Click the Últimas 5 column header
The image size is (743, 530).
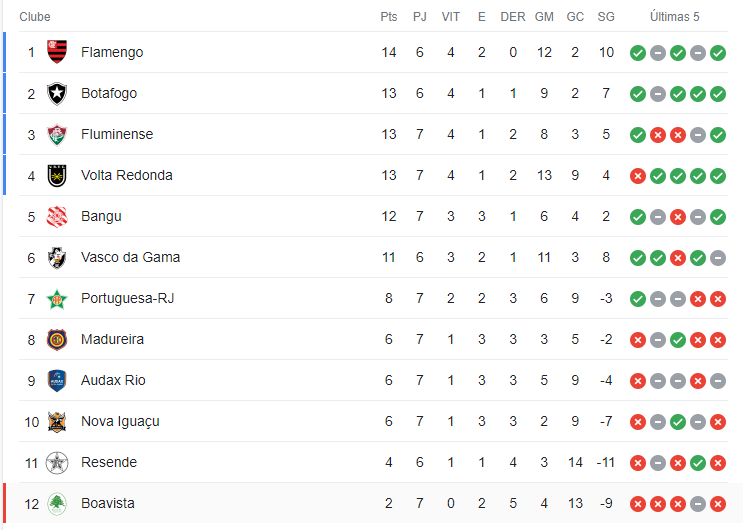(x=674, y=17)
